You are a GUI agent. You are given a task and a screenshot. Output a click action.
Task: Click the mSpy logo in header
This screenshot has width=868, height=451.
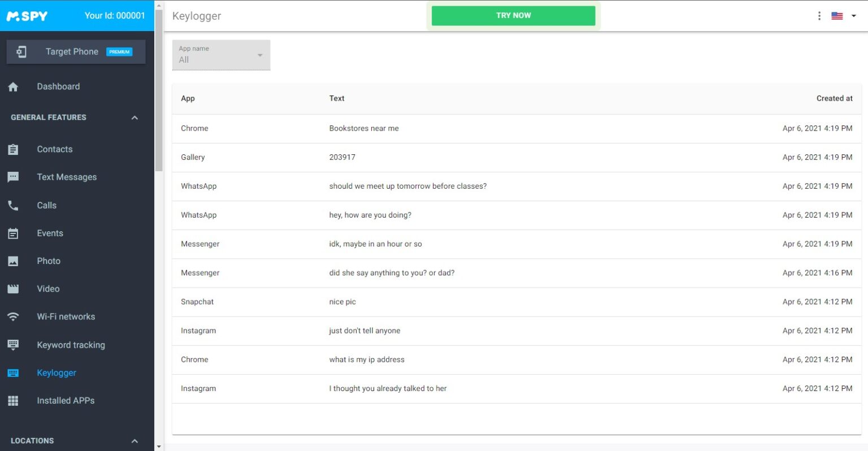click(27, 16)
